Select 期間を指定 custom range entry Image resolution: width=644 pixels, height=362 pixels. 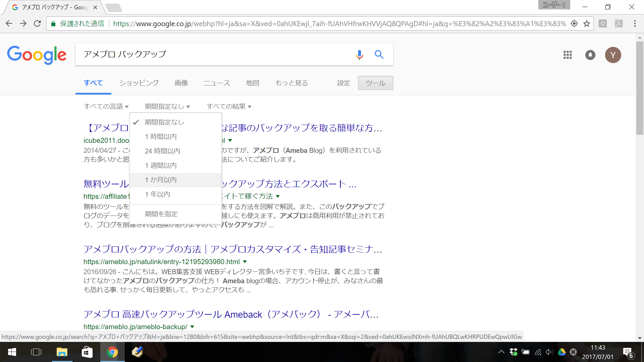[161, 214]
